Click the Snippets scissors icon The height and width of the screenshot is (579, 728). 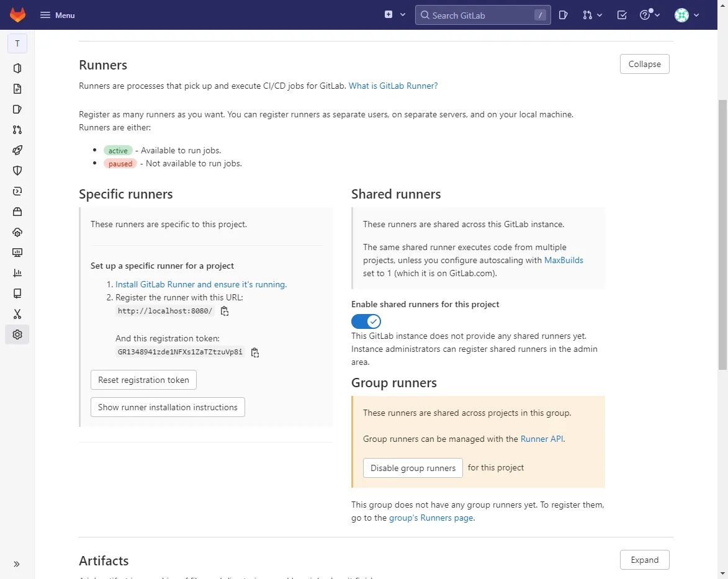click(17, 314)
